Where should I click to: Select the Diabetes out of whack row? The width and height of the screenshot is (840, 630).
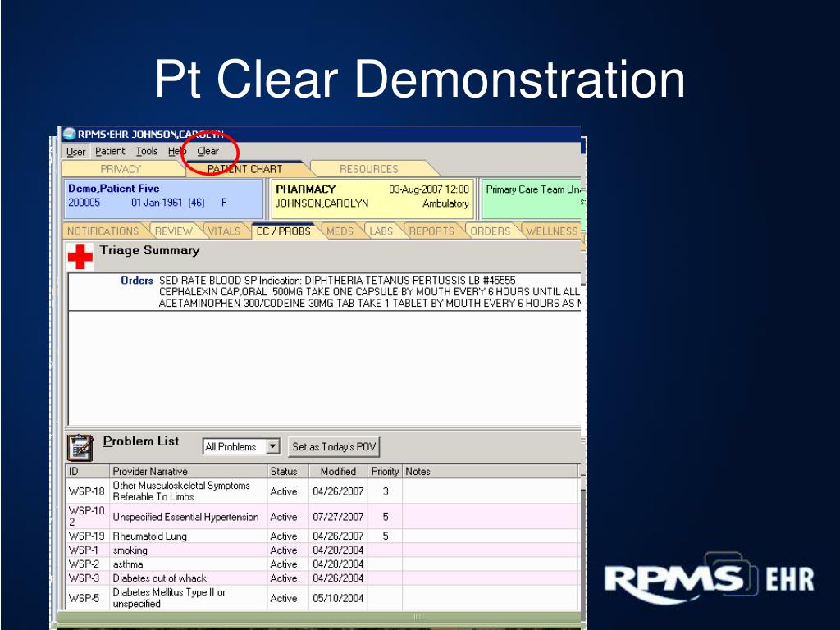tap(322, 578)
